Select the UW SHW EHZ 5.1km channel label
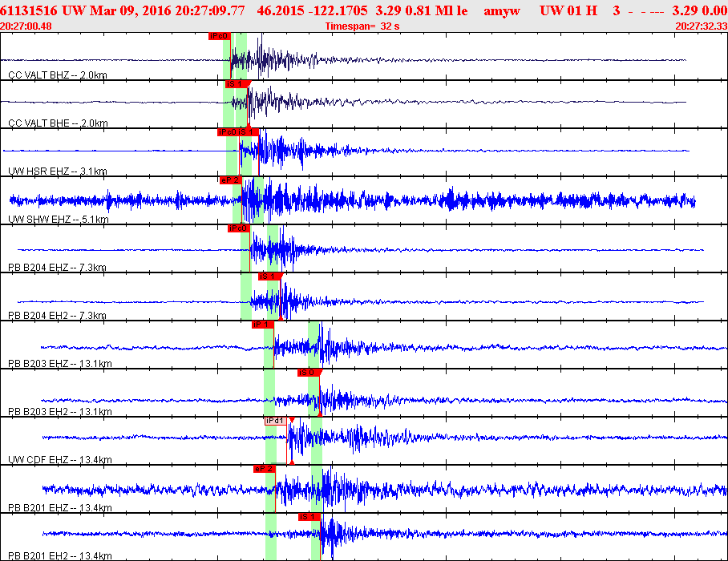Viewport: 728px width, 561px height. 57,219
